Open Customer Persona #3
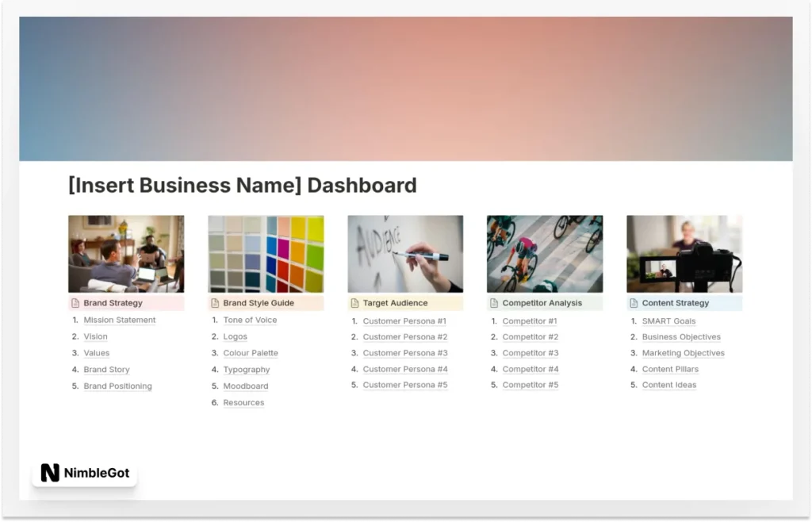 coord(405,353)
